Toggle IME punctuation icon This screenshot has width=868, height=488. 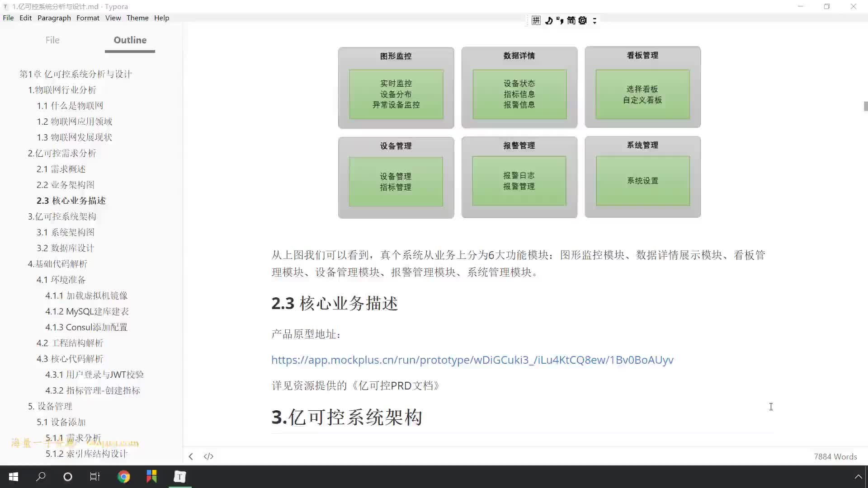(560, 20)
